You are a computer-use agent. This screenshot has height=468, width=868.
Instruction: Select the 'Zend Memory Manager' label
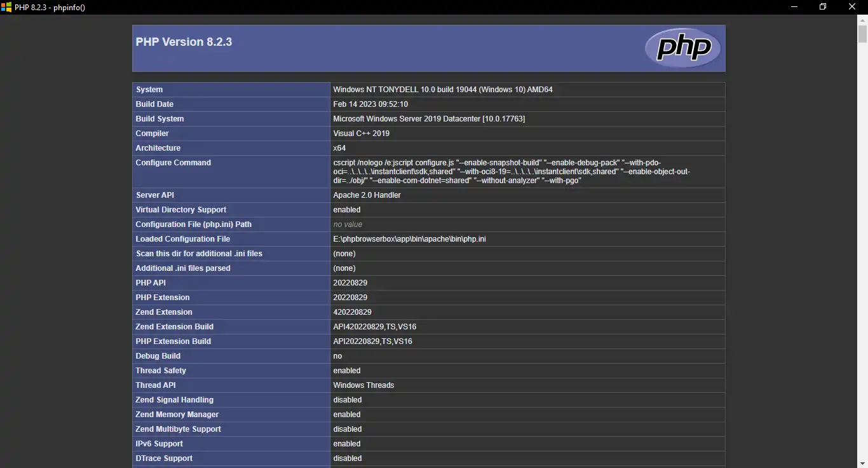click(177, 415)
